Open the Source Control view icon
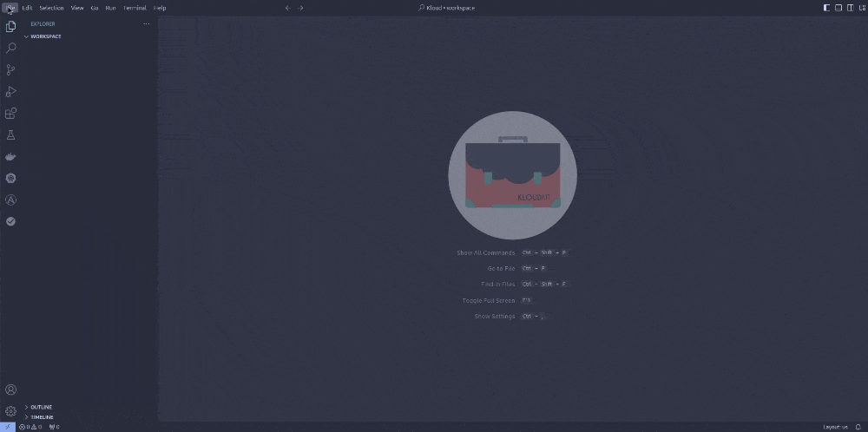This screenshot has height=432, width=868. click(10, 69)
